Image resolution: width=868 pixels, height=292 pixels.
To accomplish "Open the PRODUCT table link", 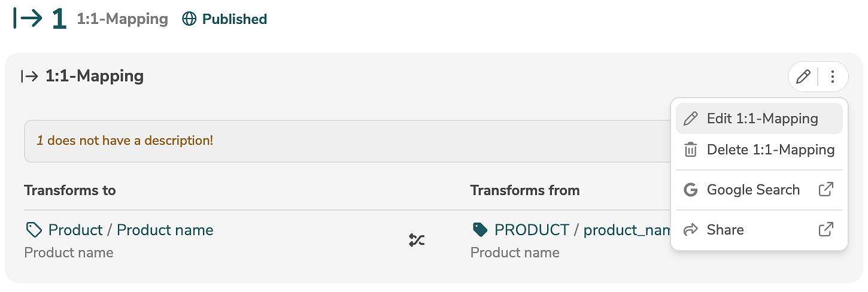I will (x=532, y=230).
